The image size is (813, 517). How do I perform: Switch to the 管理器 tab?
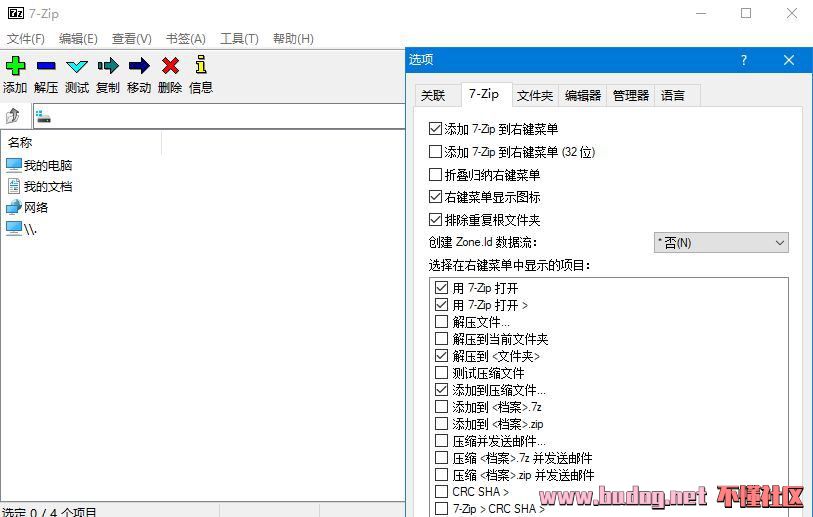pyautogui.click(x=630, y=95)
